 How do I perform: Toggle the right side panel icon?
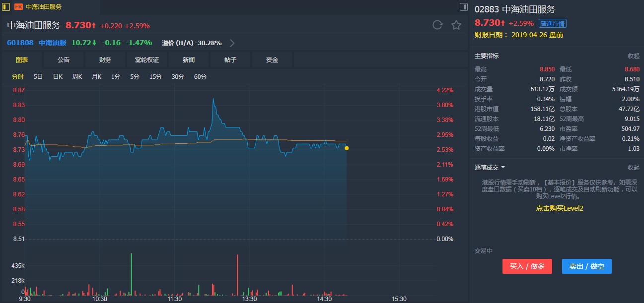pyautogui.click(x=464, y=7)
